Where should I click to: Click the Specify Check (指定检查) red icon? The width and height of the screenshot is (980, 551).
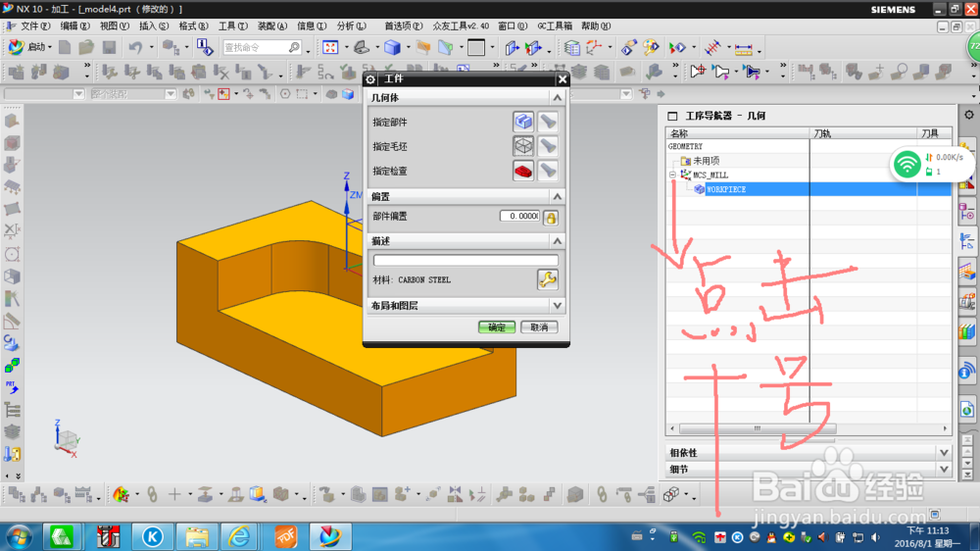click(x=523, y=171)
